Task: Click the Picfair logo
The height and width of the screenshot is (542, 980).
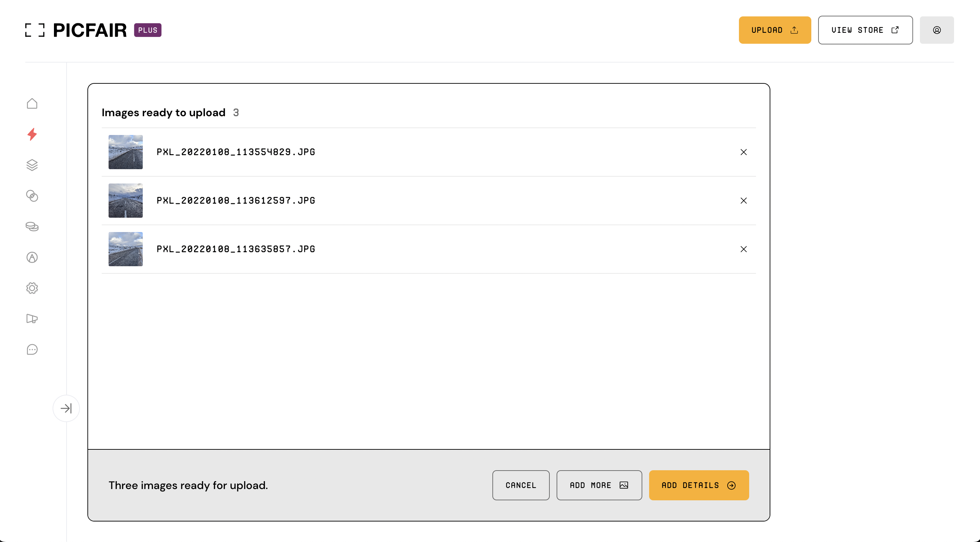Action: [76, 30]
